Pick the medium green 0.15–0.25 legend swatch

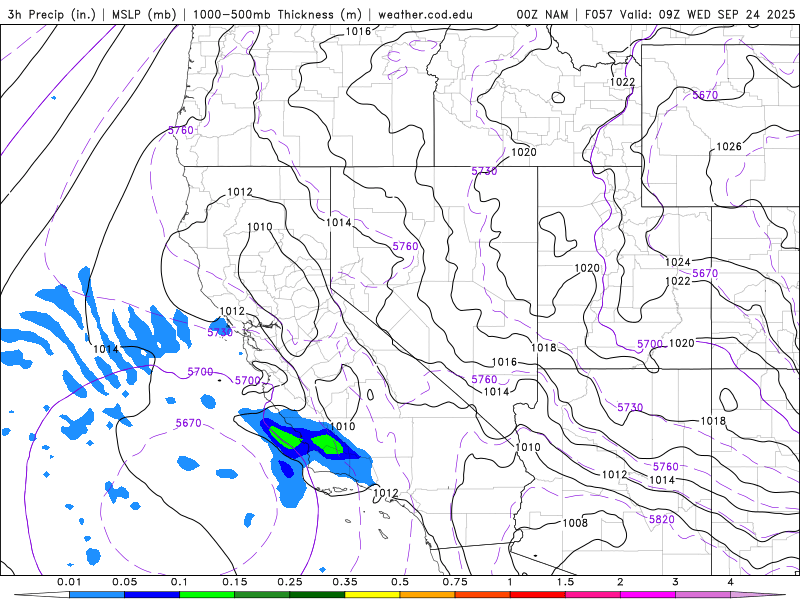(262, 595)
